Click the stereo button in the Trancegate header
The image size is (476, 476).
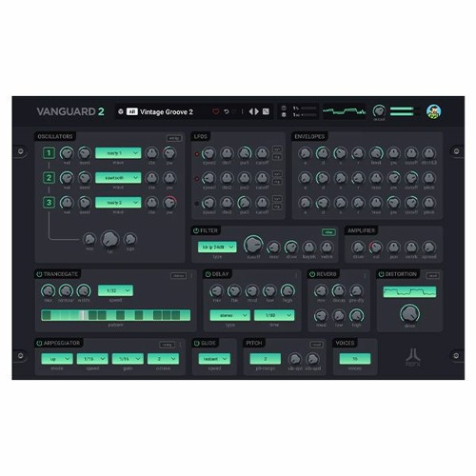178,276
